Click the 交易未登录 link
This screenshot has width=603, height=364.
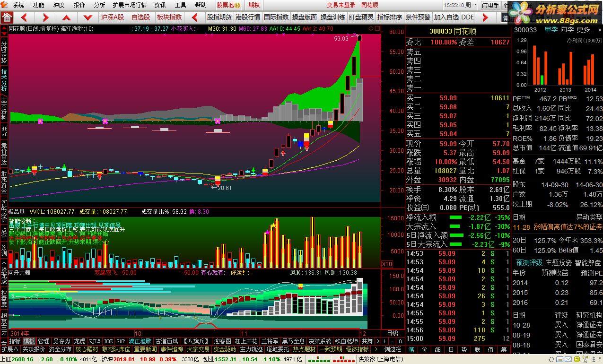[341, 5]
